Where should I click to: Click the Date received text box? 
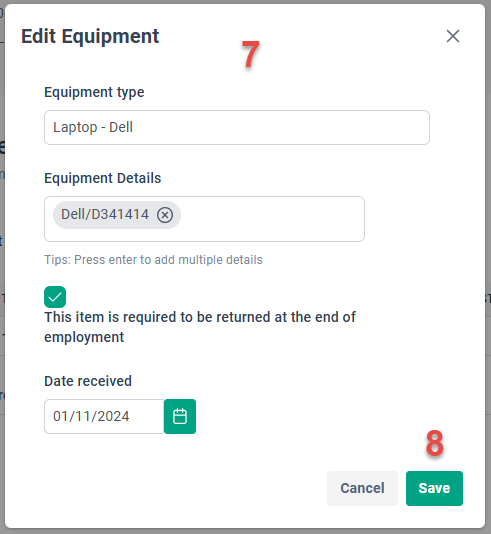pyautogui.click(x=104, y=416)
